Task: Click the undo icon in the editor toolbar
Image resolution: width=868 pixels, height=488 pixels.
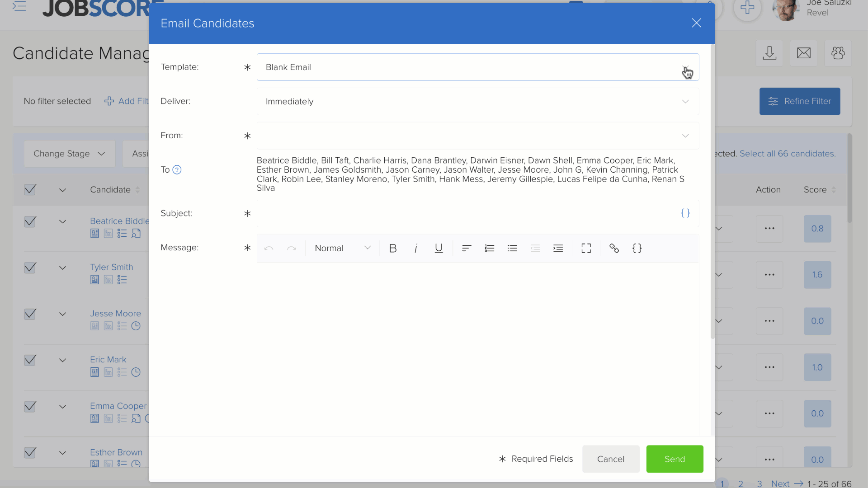Action: coord(269,248)
